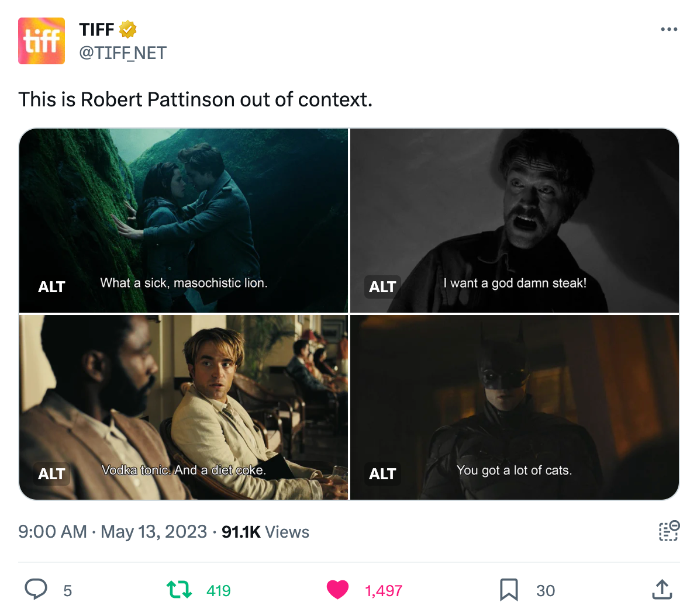Retweet using the green arrows icon
697x616 pixels.
coord(179,589)
